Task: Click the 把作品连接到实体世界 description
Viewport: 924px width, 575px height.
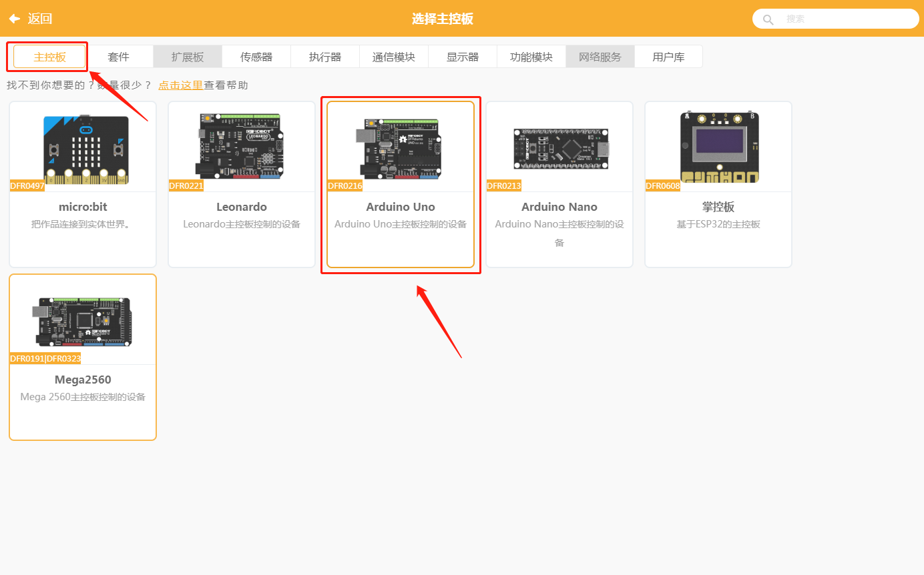Action: coord(83,224)
